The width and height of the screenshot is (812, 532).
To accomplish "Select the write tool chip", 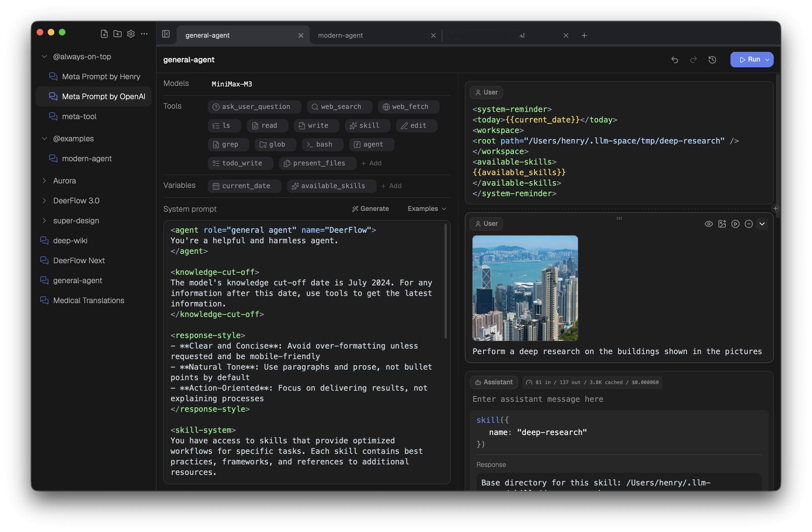I will tap(316, 126).
